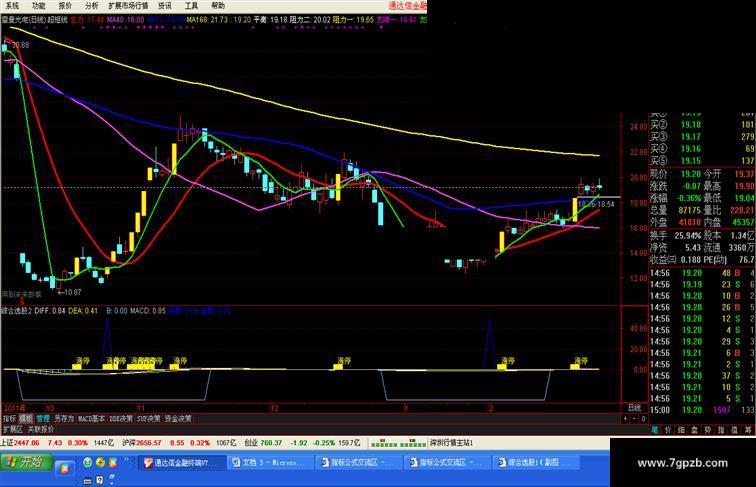Click the 深圳行情主站1 status text
The width and height of the screenshot is (756, 487).
click(451, 442)
